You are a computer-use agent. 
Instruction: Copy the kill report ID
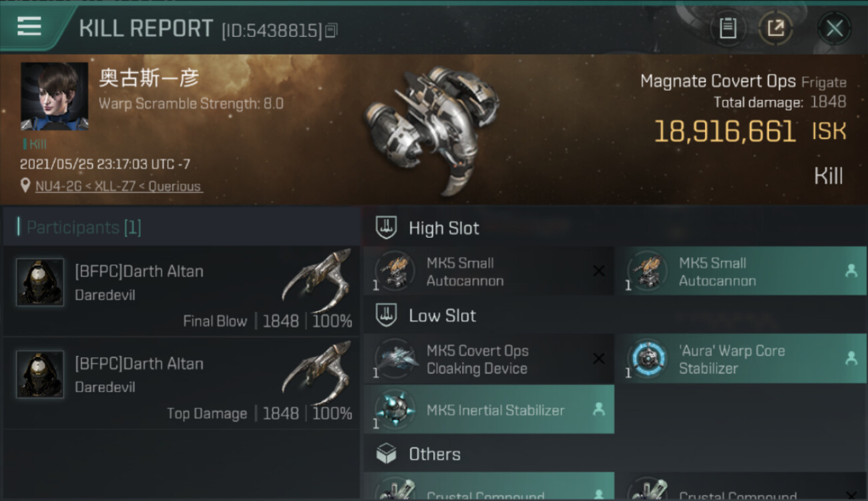pyautogui.click(x=332, y=31)
